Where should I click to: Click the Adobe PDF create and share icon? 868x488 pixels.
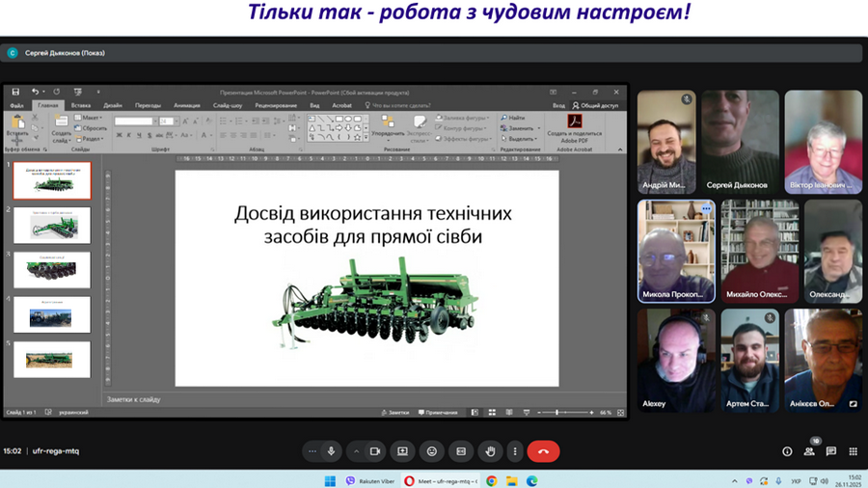coord(574,122)
